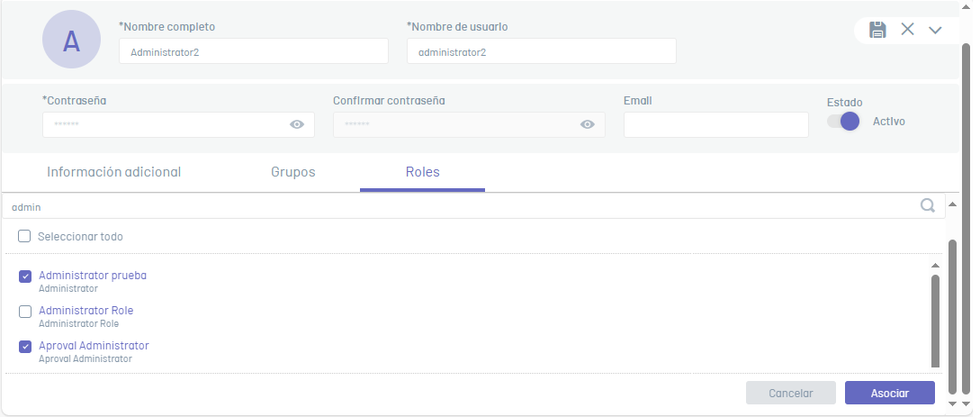The height and width of the screenshot is (417, 980).
Task: Open the Grupos tab
Action: coord(293,172)
